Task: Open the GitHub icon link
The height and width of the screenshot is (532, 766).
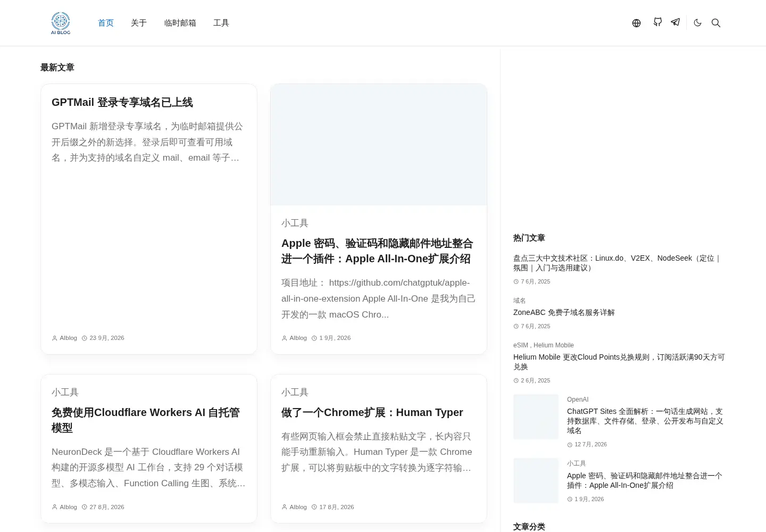Action: [658, 22]
